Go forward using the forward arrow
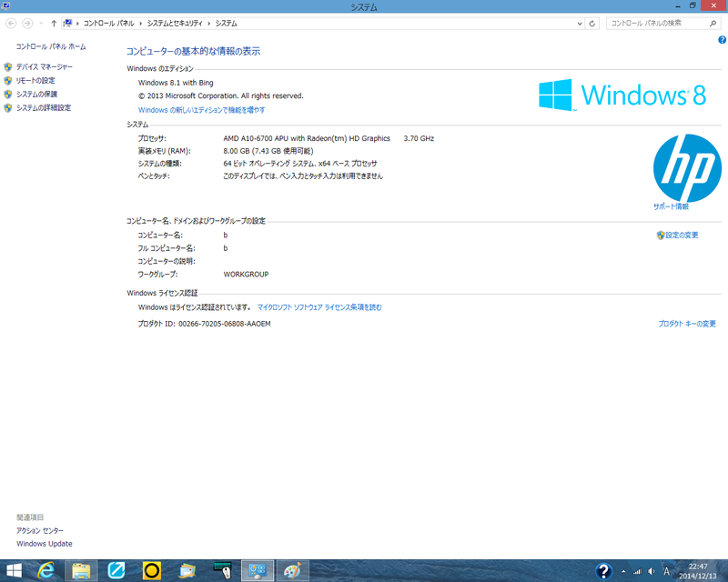This screenshot has width=728, height=582. [27, 24]
